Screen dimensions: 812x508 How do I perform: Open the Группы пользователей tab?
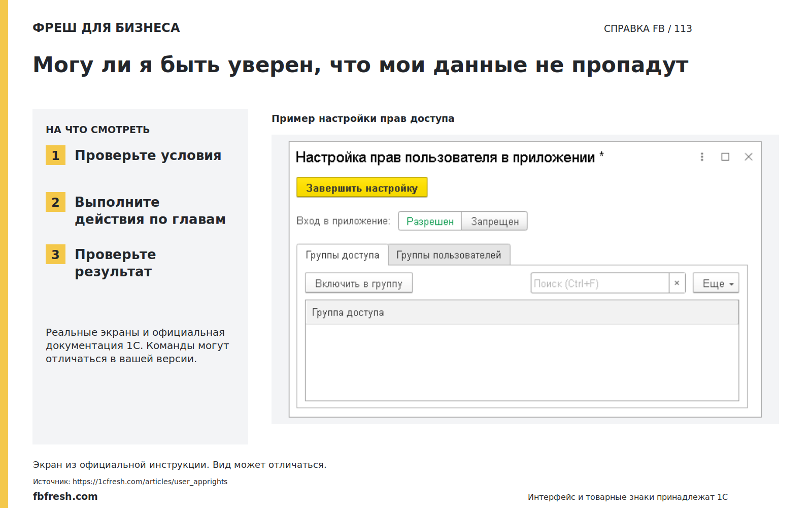449,255
